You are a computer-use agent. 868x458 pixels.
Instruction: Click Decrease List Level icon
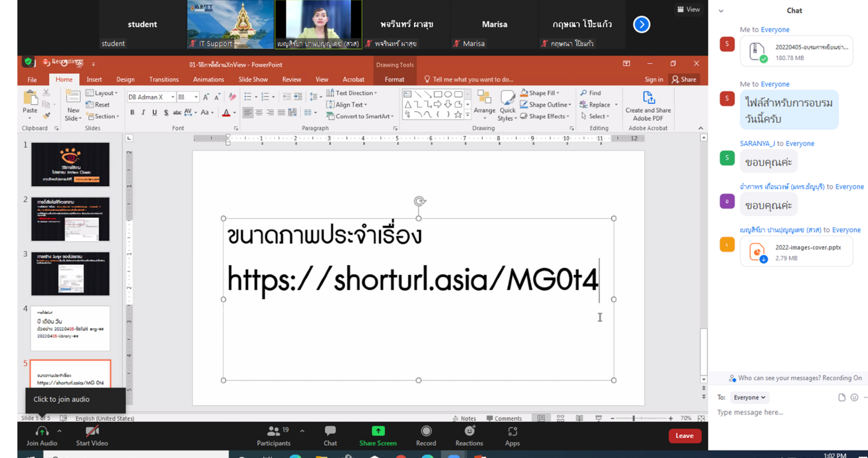(x=287, y=97)
